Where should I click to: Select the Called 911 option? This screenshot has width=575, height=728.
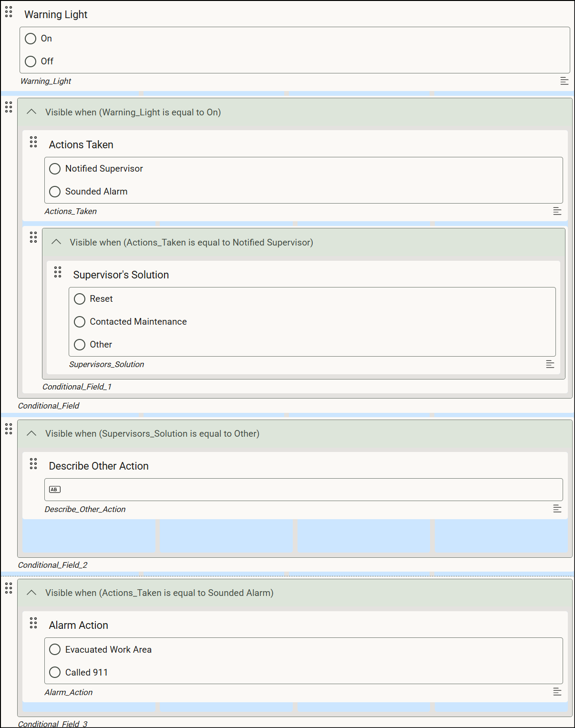coord(55,672)
